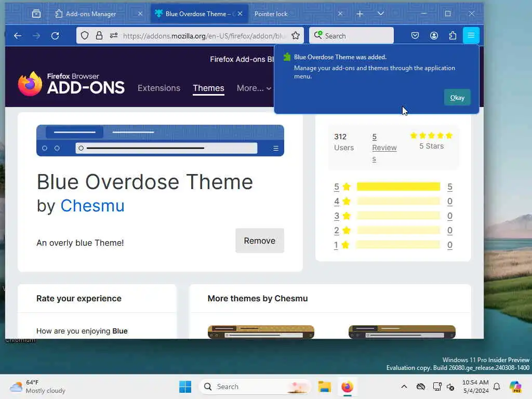Click the search engine magnifier icon
Image resolution: width=532 pixels, height=399 pixels.
[x=318, y=35]
